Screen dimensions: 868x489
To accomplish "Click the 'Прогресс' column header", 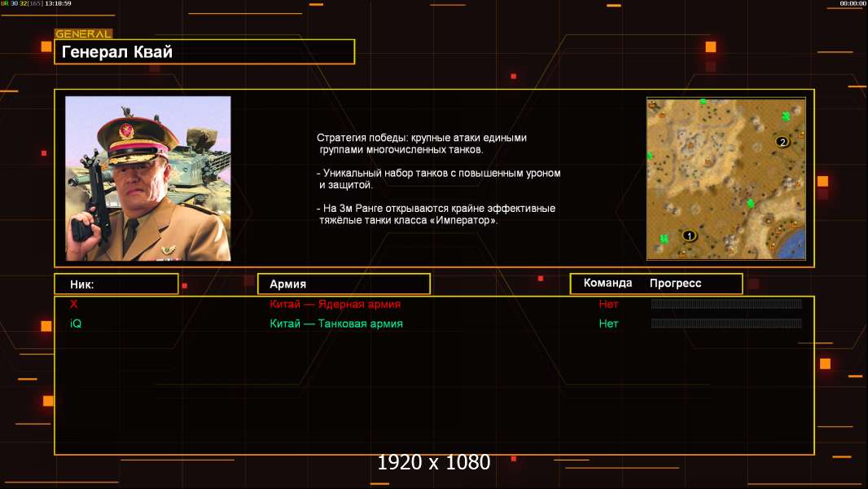I will click(675, 283).
